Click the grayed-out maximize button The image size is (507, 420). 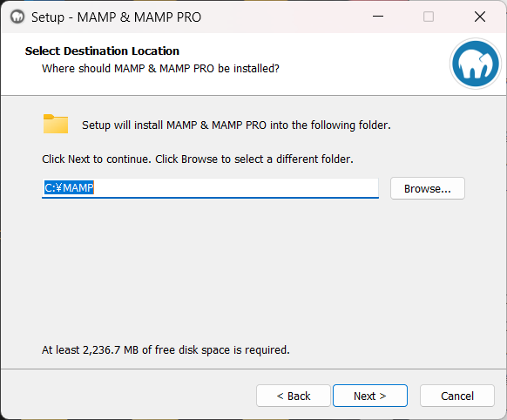[x=429, y=17]
